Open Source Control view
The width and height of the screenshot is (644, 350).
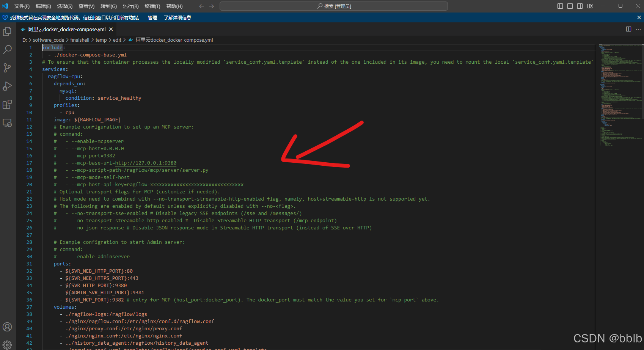click(x=7, y=68)
